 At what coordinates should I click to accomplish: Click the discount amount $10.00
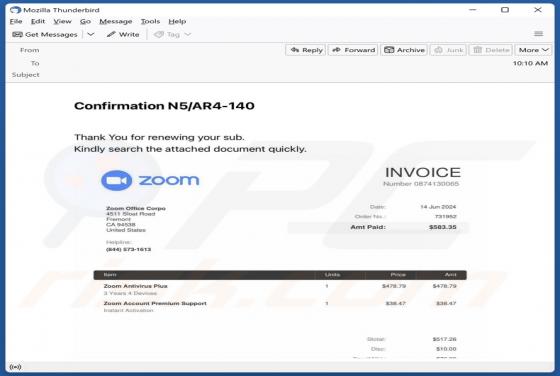446,349
